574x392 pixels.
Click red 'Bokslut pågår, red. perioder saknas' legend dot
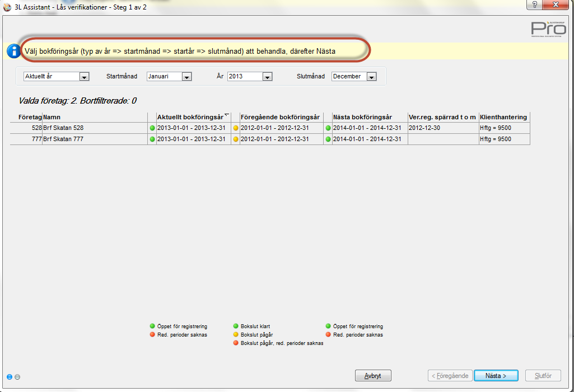236,343
